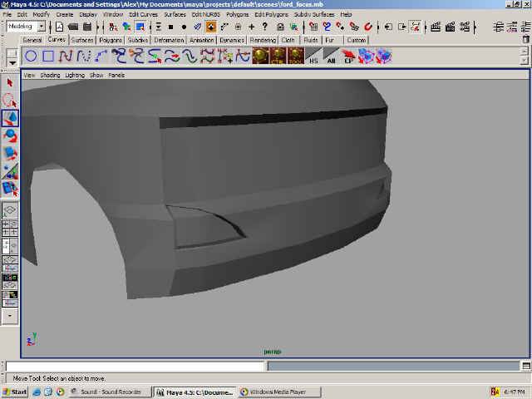Switch to the Surfaces shelf tab

82,39
